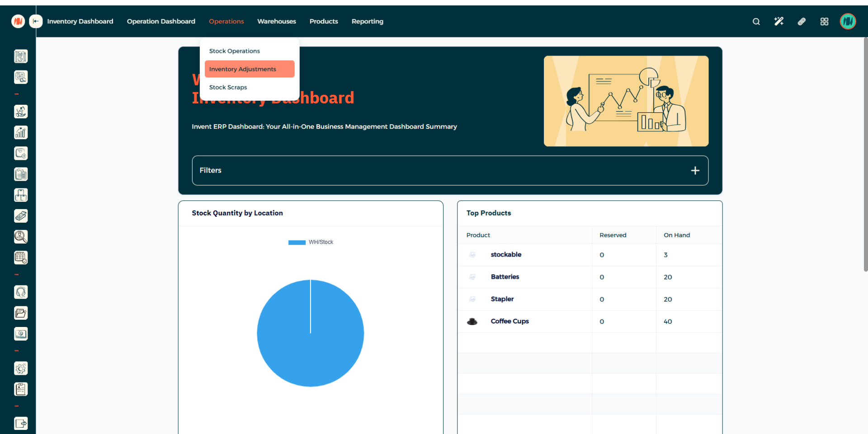Collapse the sidebar with the arrow toggle
Screen dimensions: 868x434
pyautogui.click(x=36, y=21)
